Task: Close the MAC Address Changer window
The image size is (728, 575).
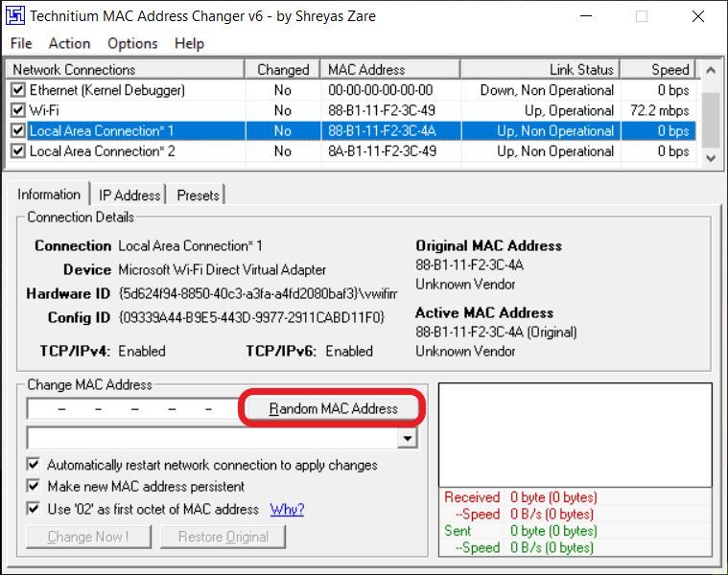Action: point(698,16)
